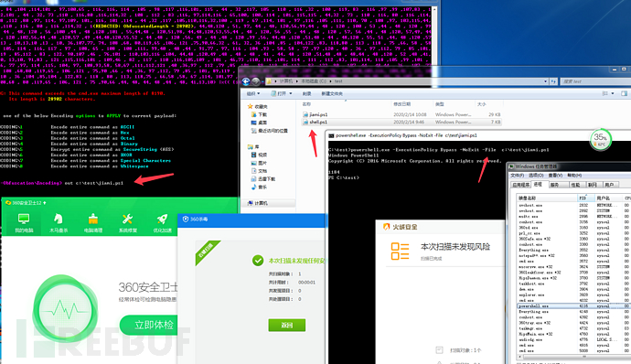Open 木马查杀 trojan scan horse icon
Screen dimensions: 631x364
59,222
